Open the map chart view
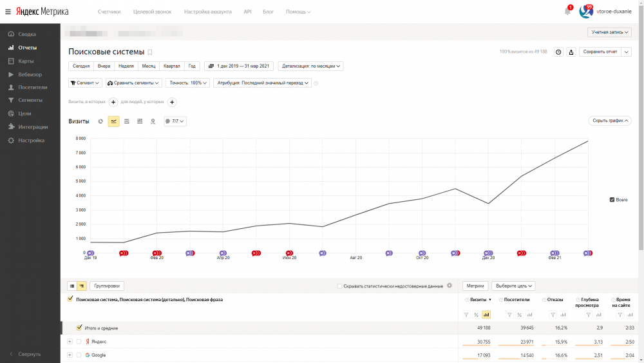The height and width of the screenshot is (363, 644). 153,121
